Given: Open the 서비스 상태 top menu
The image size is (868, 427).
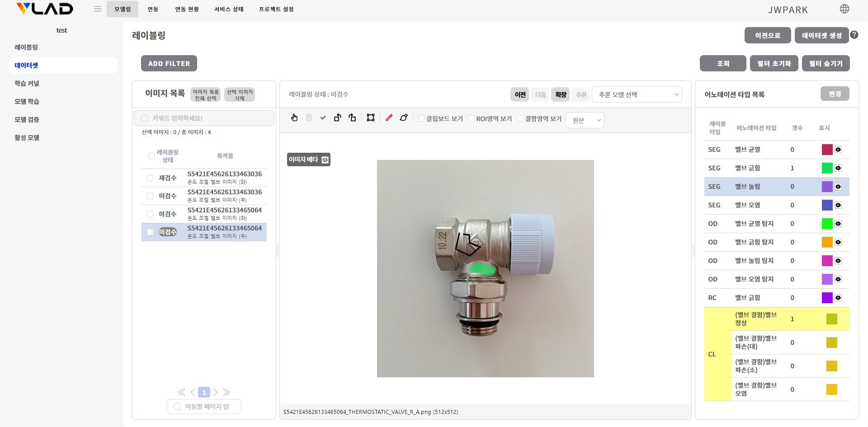Looking at the screenshot, I should pyautogui.click(x=229, y=9).
